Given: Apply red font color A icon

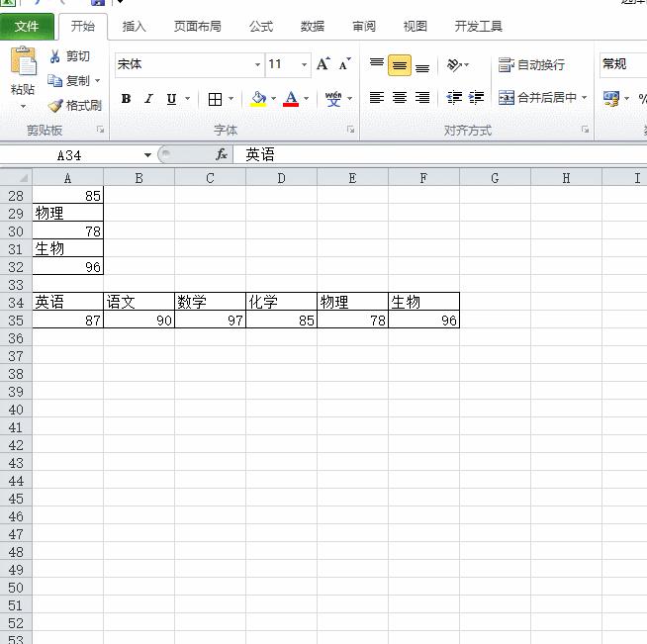Looking at the screenshot, I should coord(291,99).
